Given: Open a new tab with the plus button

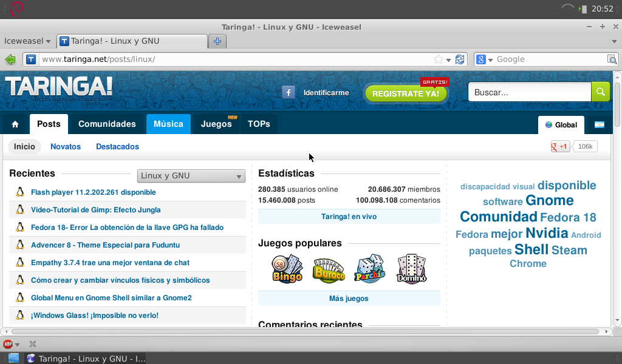Looking at the screenshot, I should click(x=217, y=41).
